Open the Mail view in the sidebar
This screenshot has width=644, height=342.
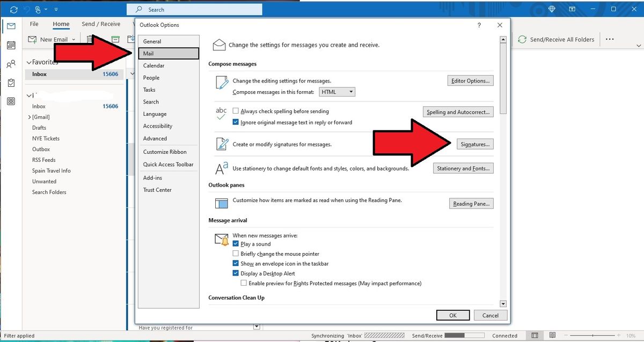[11, 26]
